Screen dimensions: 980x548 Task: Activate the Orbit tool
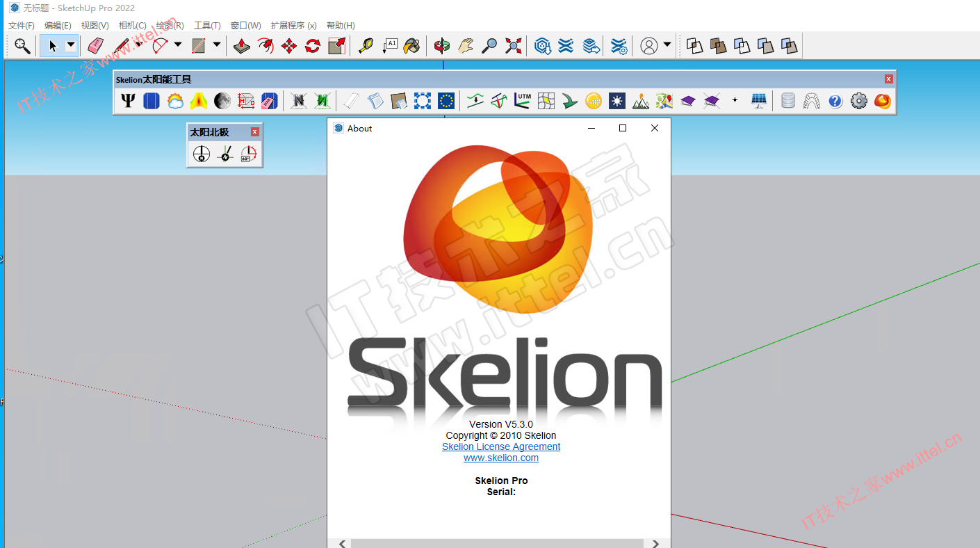442,46
